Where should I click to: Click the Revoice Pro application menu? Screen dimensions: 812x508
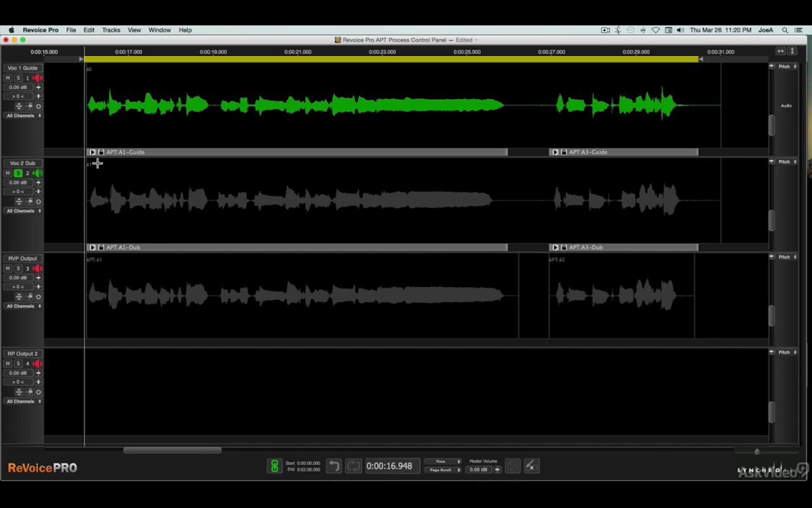point(41,30)
